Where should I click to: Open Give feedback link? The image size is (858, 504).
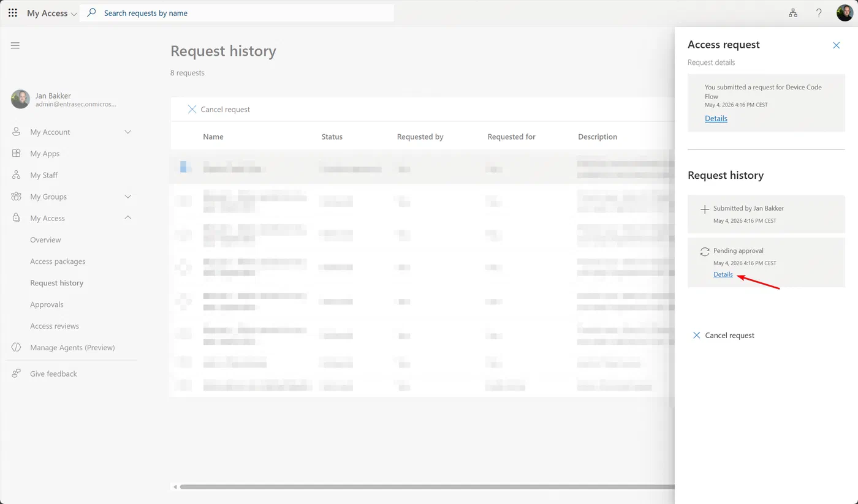click(53, 374)
